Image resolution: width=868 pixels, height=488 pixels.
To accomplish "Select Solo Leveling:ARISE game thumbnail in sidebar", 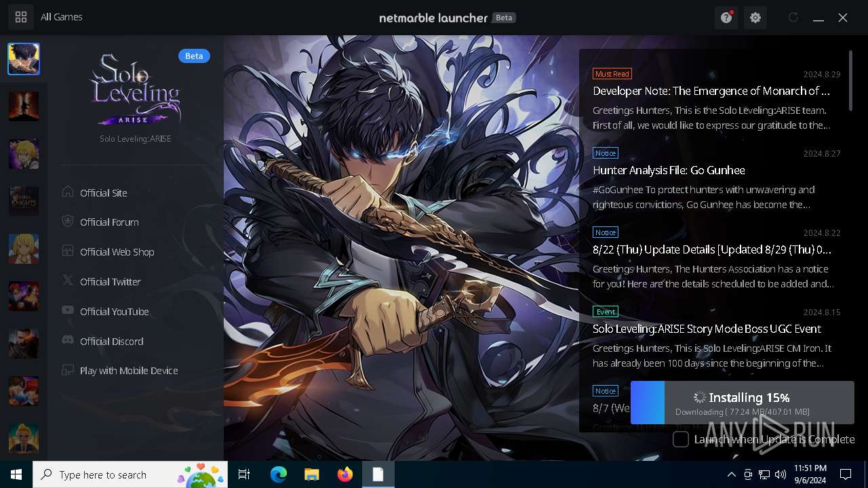I will 24,59.
